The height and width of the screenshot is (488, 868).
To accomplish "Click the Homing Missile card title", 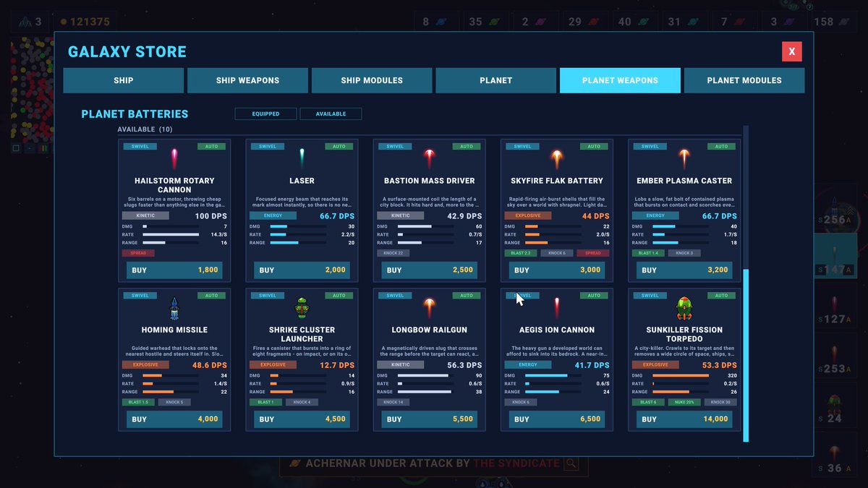I will click(174, 330).
